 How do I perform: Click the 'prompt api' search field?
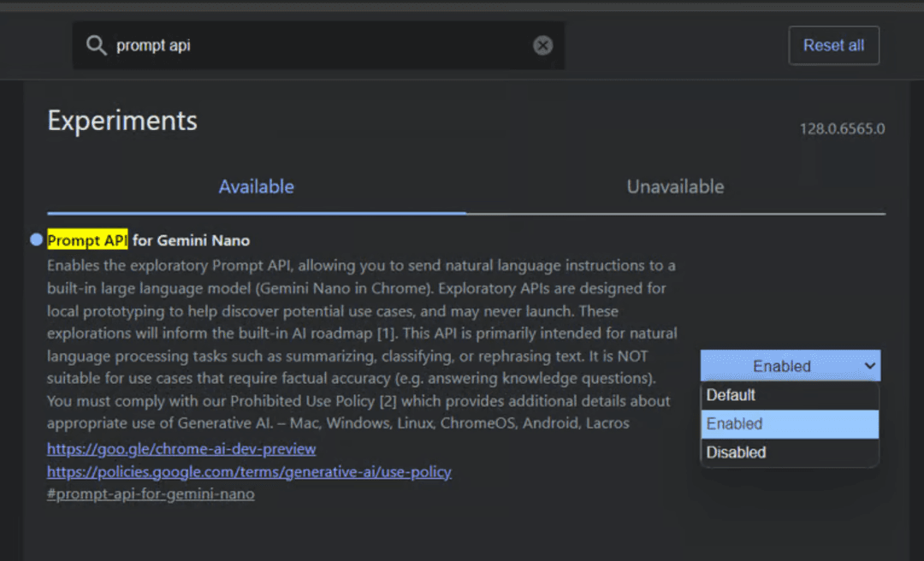[x=318, y=45]
